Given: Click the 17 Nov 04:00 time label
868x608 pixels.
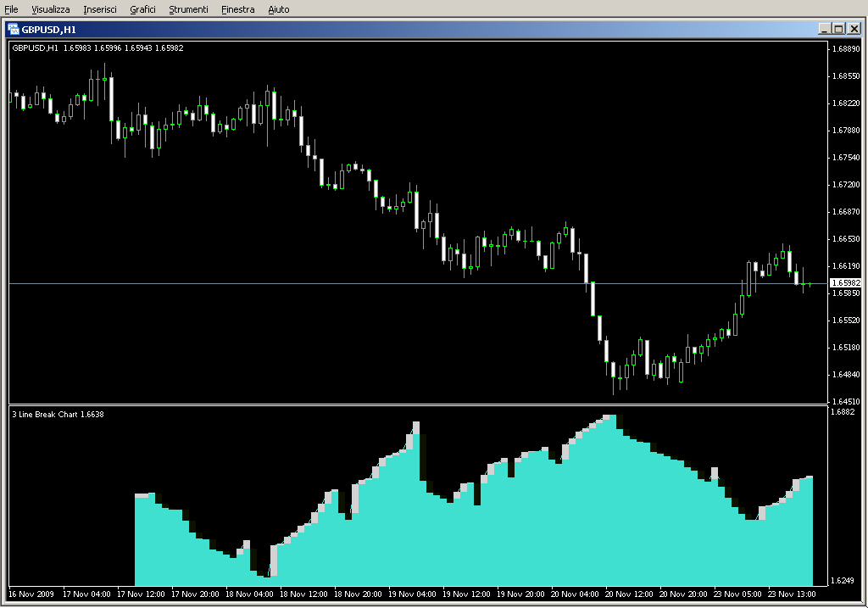Looking at the screenshot, I should tap(86, 594).
